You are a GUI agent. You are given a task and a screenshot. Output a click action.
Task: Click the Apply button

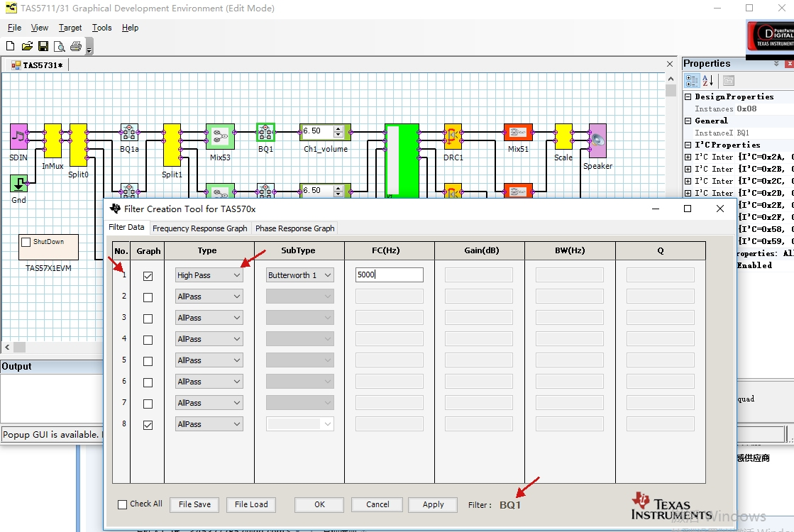tap(433, 504)
